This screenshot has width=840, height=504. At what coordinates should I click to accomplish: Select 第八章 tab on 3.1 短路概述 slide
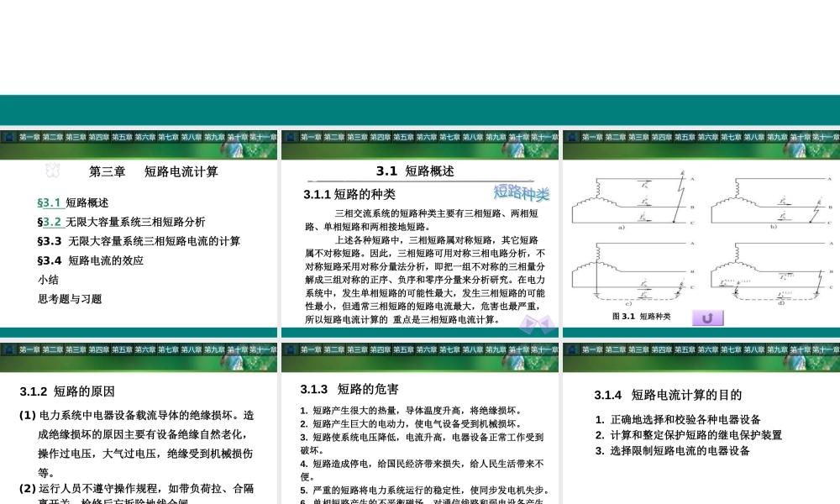(472, 138)
